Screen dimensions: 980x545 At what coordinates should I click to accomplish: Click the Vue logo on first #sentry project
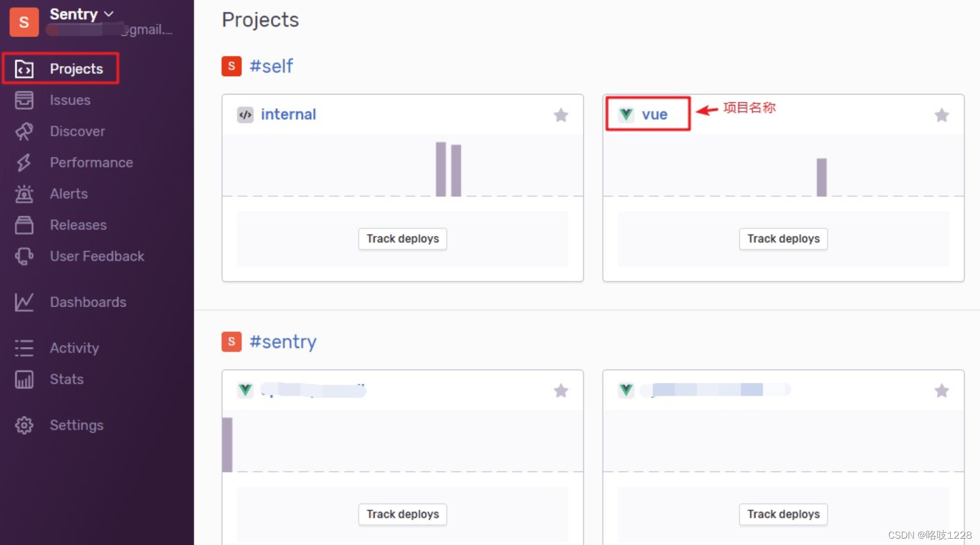pos(245,390)
